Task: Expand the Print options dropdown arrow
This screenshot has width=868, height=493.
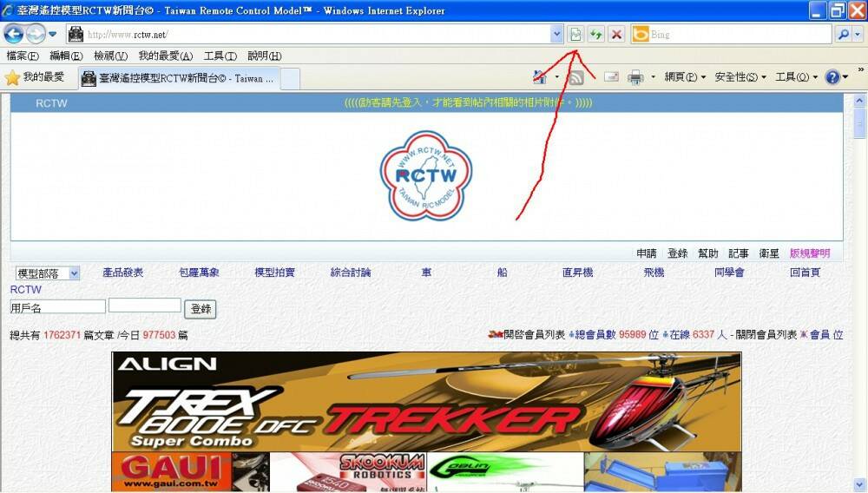Action: coord(654,77)
